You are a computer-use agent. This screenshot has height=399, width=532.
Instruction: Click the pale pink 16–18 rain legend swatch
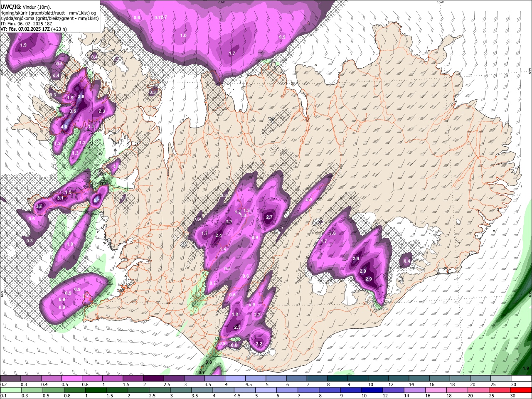point(436,390)
